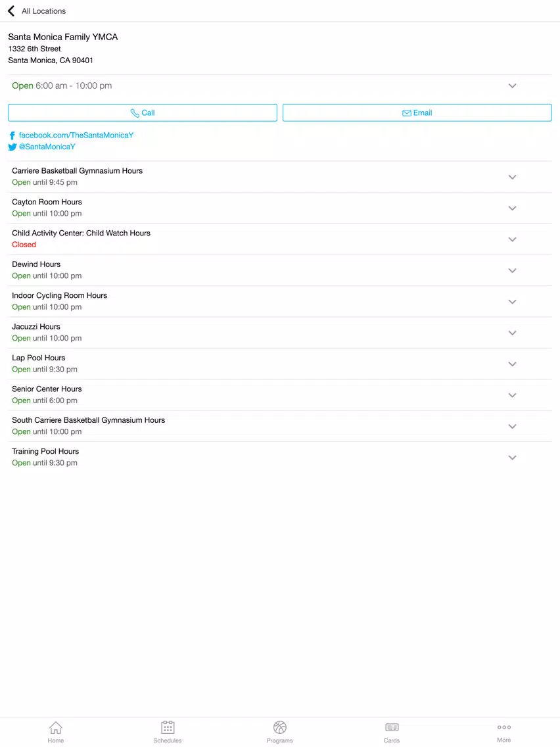Select the Cayton Room Hours label

coord(47,202)
